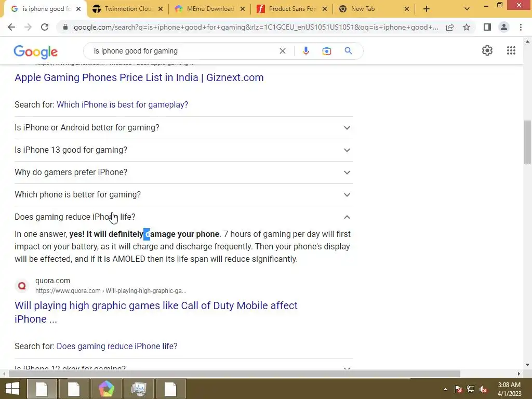The image size is (532, 399).
Task: Click the scroll right arrow
Action: click(518, 374)
